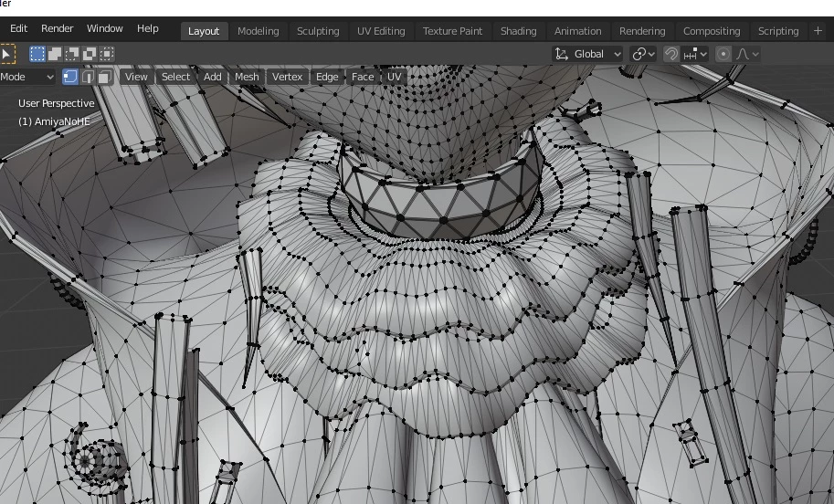The image size is (834, 504).
Task: Open the Render menu
Action: click(57, 28)
